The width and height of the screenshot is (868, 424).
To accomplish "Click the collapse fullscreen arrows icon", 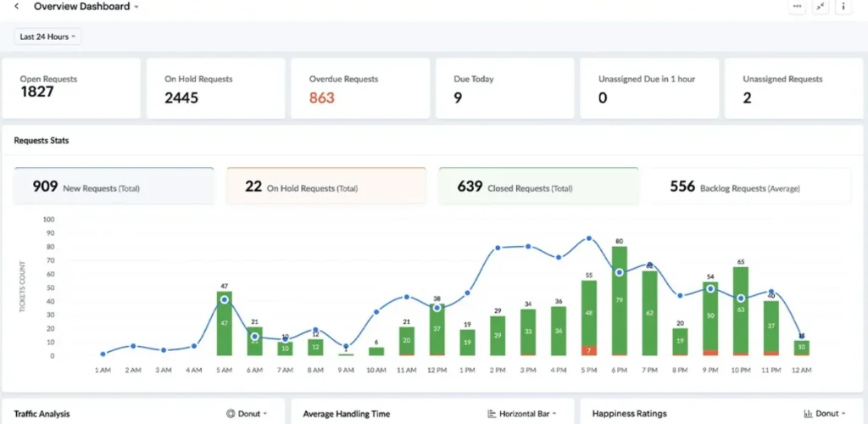I will pyautogui.click(x=820, y=7).
